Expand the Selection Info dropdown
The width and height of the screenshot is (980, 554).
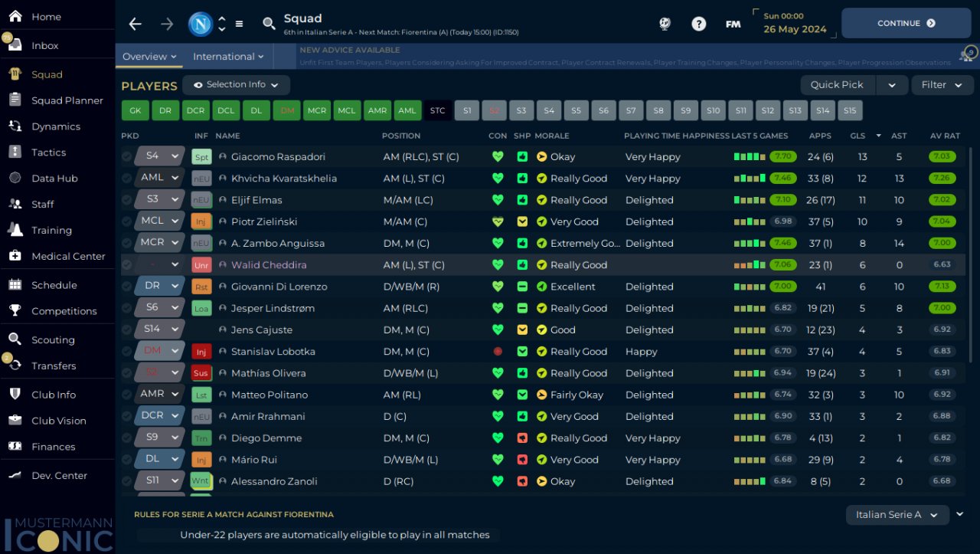pyautogui.click(x=236, y=85)
